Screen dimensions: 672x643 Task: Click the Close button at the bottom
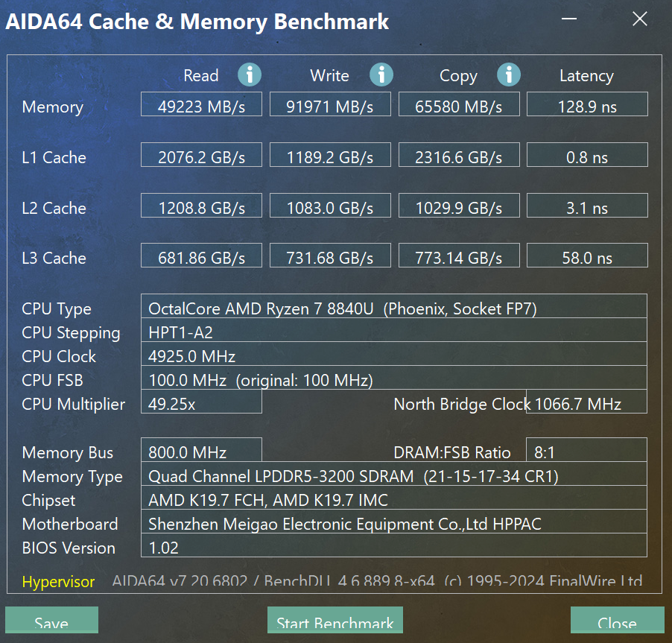616,622
